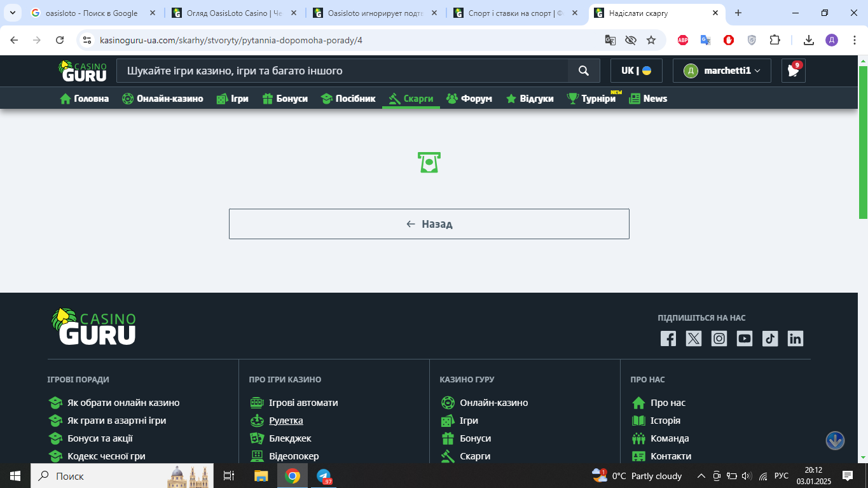
Task: Open the Instagram social icon
Action: pos(719,338)
